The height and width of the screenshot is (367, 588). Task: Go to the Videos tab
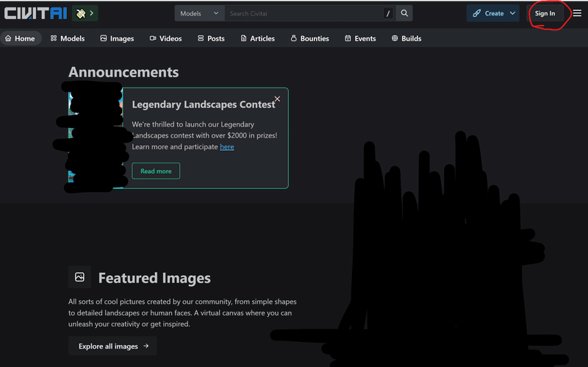click(166, 38)
